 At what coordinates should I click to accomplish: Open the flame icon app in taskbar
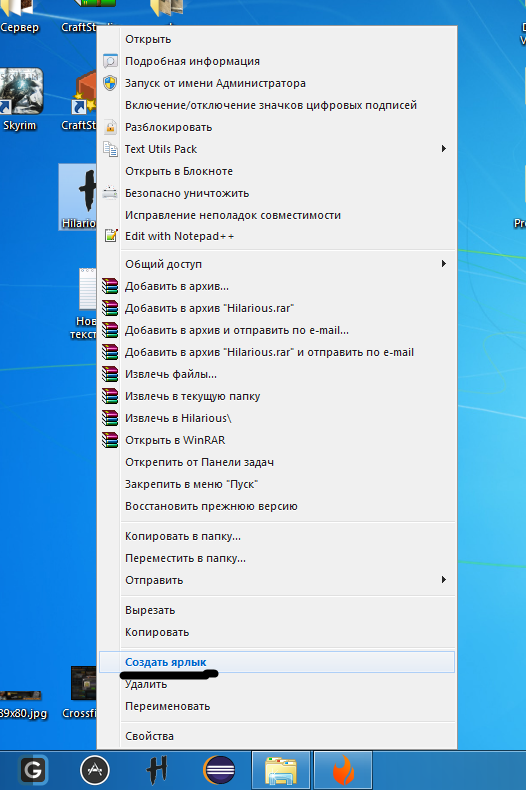[x=343, y=770]
